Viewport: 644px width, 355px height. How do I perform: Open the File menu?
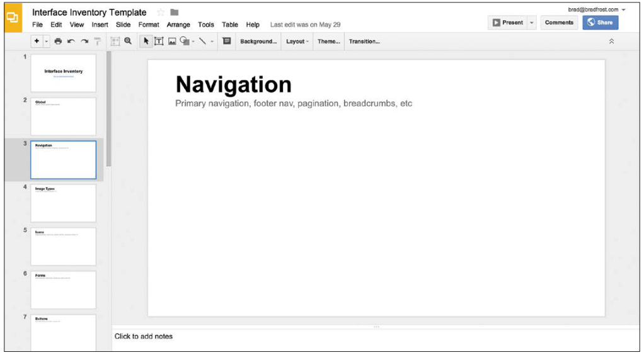coord(37,25)
